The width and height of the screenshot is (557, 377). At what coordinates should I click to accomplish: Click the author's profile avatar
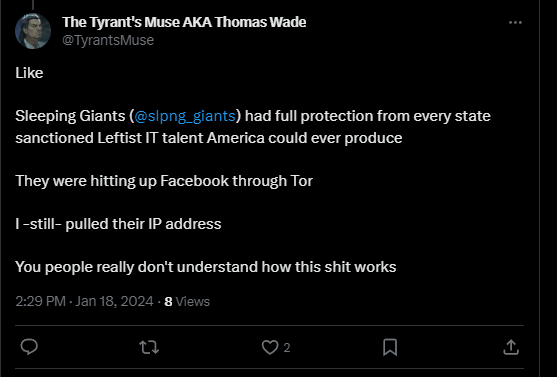33,31
